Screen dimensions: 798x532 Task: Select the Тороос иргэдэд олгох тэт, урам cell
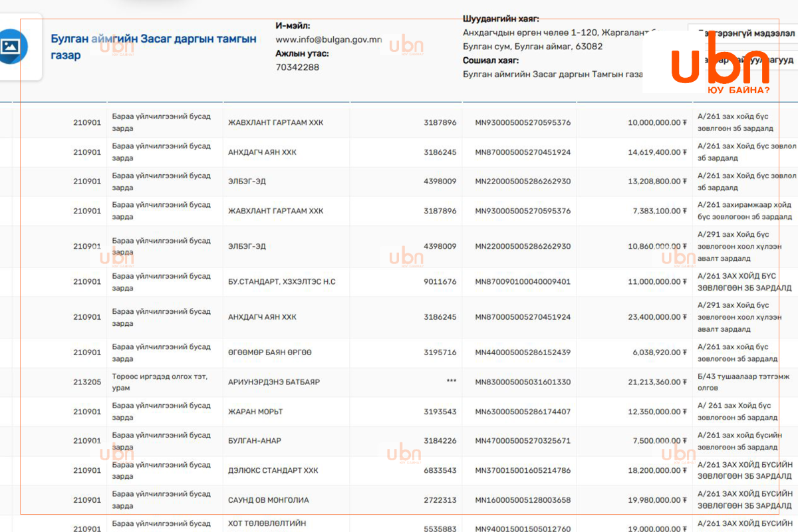click(160, 382)
